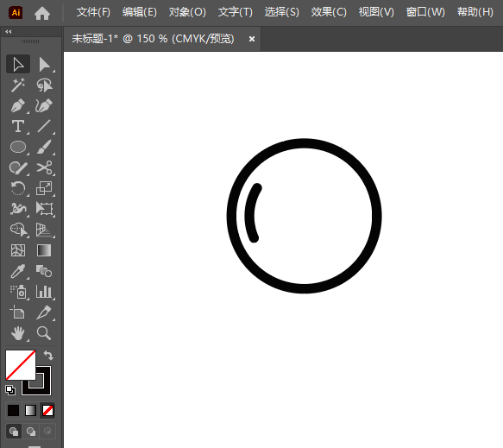Image resolution: width=503 pixels, height=448 pixels.
Task: Select the Mesh tool
Action: click(x=18, y=250)
